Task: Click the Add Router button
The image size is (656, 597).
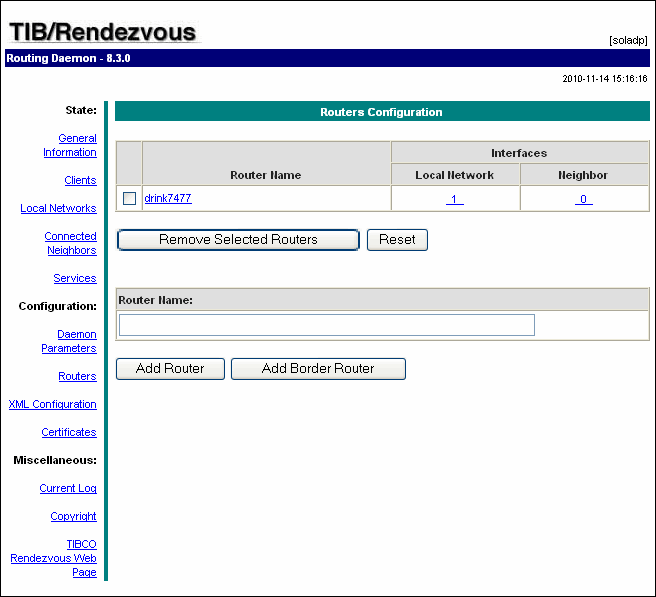Action: tap(170, 369)
